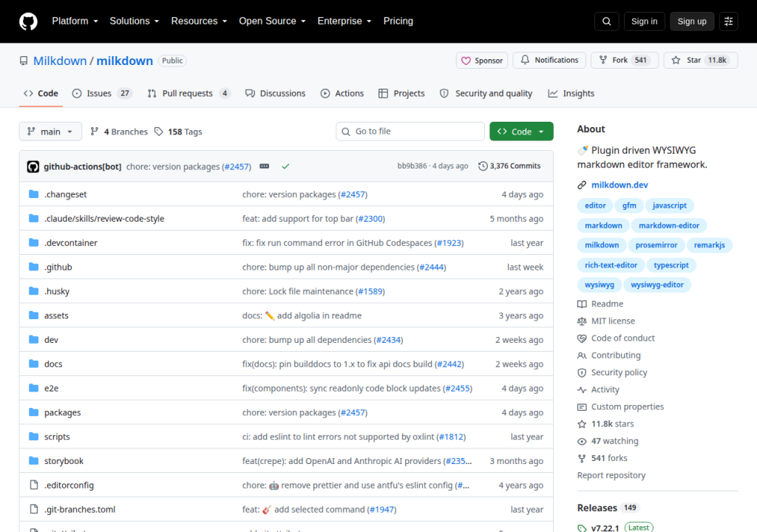Open the green Code dropdown button

click(521, 132)
